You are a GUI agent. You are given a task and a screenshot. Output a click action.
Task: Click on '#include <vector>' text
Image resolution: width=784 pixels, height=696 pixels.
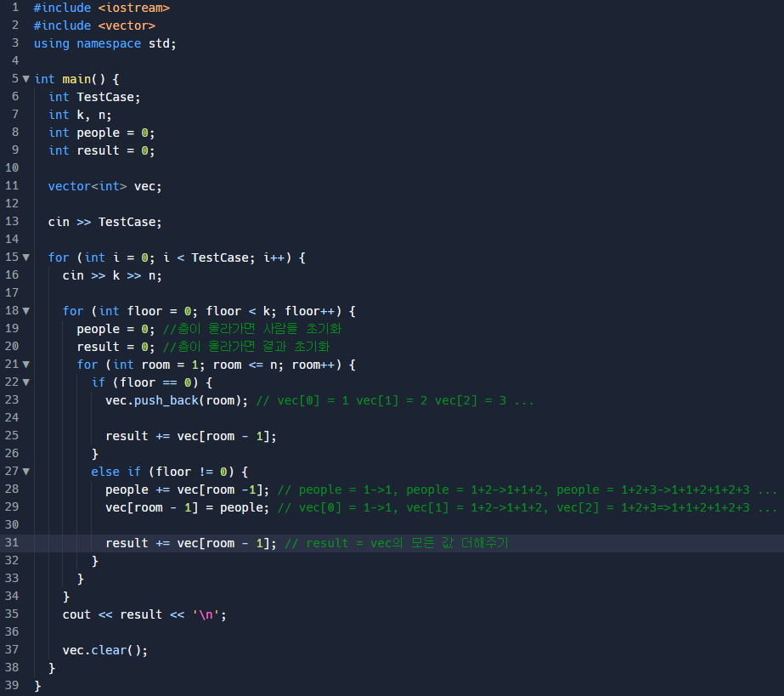pyautogui.click(x=94, y=25)
